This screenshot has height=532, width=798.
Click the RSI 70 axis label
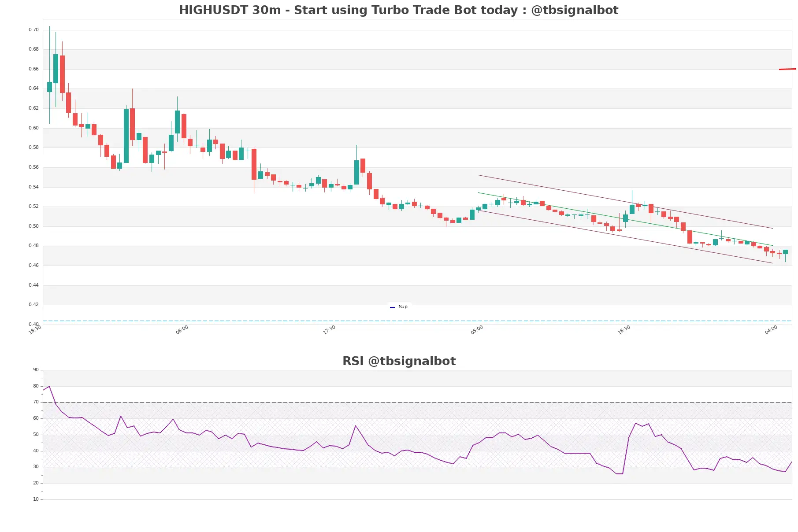coord(36,402)
